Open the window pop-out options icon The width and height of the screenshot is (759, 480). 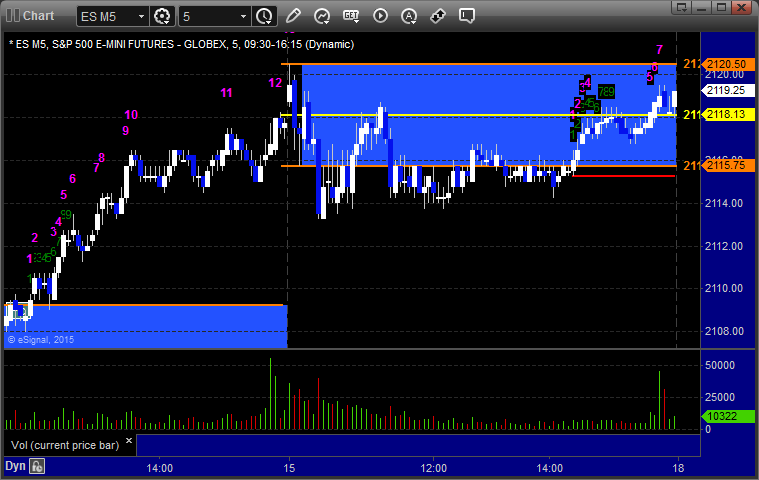click(x=682, y=7)
